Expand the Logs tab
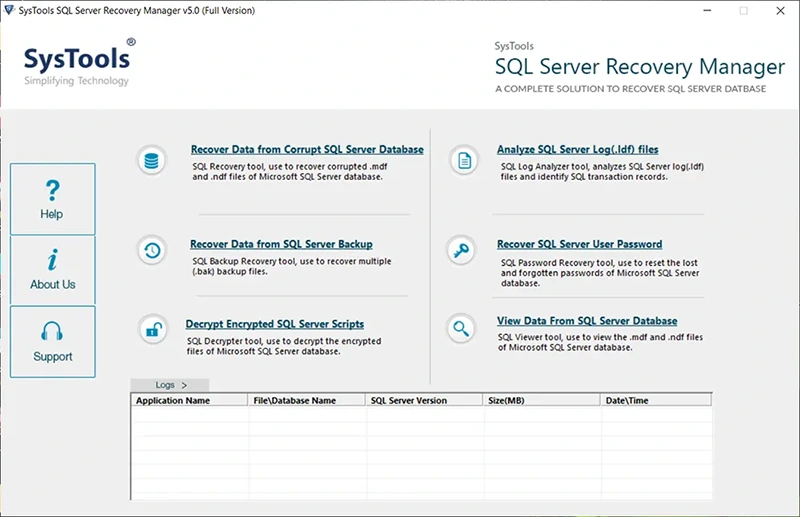The image size is (800, 517). coord(170,385)
